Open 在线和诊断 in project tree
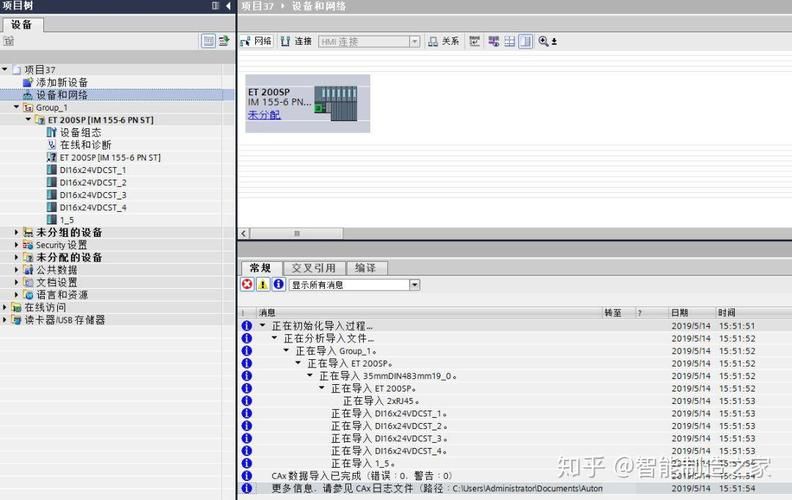Image resolution: width=792 pixels, height=500 pixels. pyautogui.click(x=85, y=145)
